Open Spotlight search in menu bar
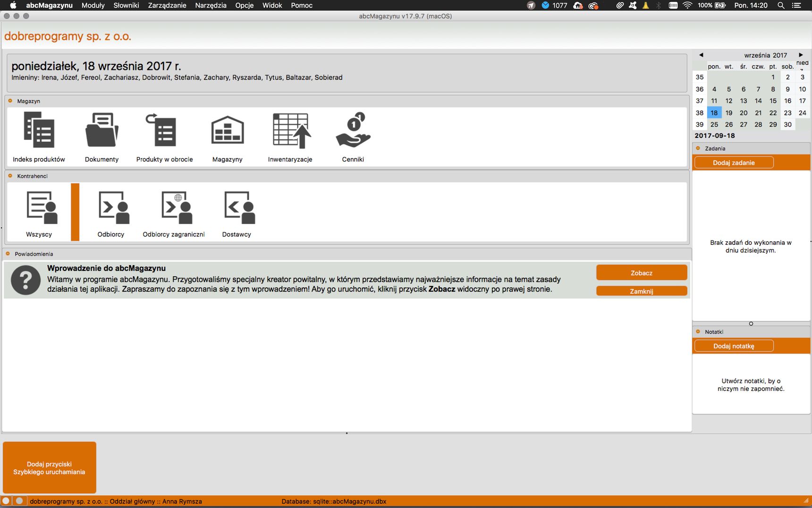 781,5
